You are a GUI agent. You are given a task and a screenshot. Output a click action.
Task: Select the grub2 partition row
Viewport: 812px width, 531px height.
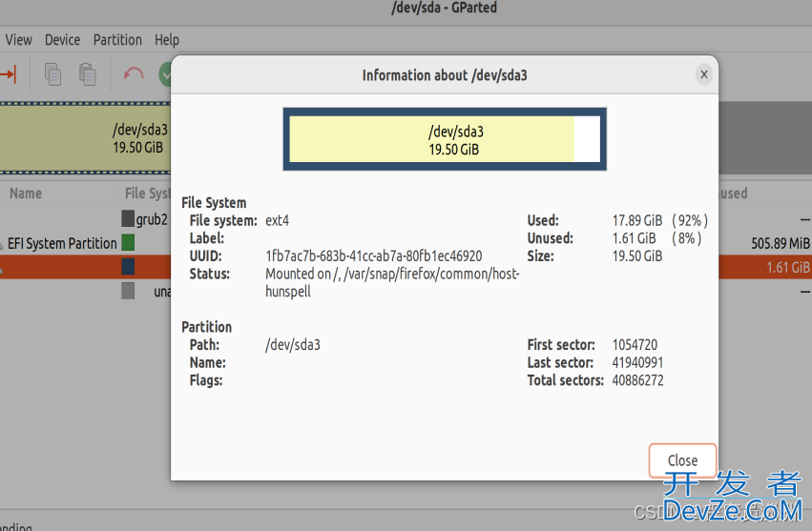(x=86, y=219)
